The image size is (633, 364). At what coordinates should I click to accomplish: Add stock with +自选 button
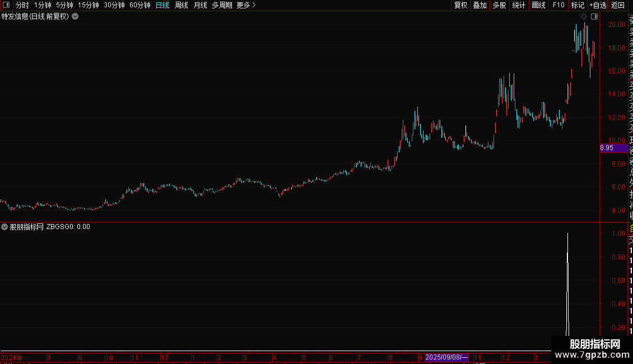598,5
